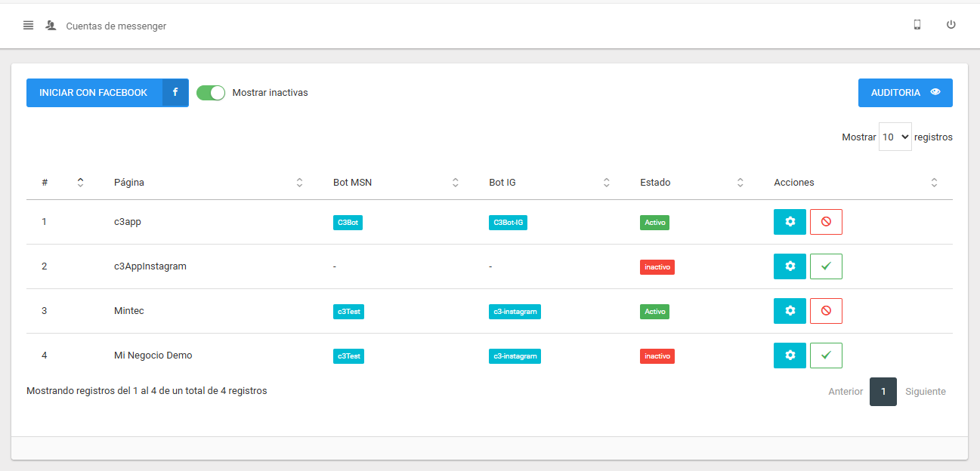Open gear settings for c3app row
The height and width of the screenshot is (471, 980).
tap(790, 222)
